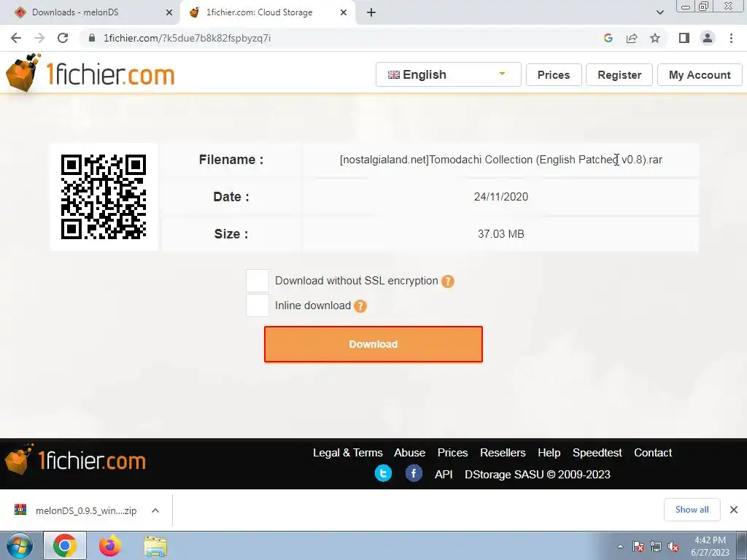Image resolution: width=747 pixels, height=560 pixels.
Task: Open the side panel icon
Action: (x=684, y=38)
